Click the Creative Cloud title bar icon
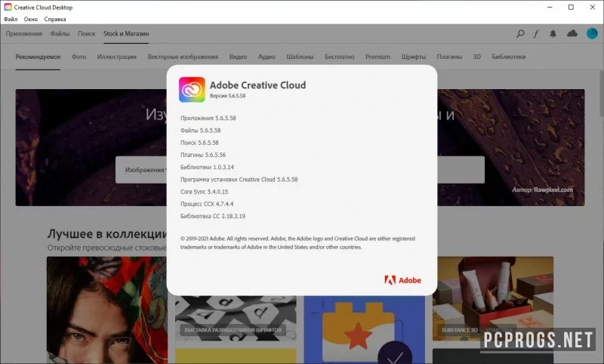The width and height of the screenshot is (604, 364). pos(8,7)
